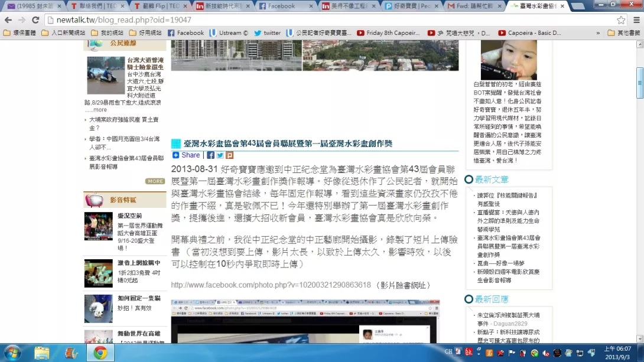Open the Ustream bookmark
The image size is (644, 362).
pyautogui.click(x=229, y=33)
